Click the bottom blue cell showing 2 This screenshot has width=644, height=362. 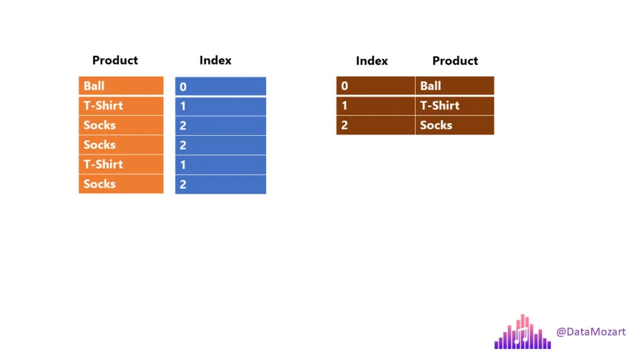(x=220, y=185)
